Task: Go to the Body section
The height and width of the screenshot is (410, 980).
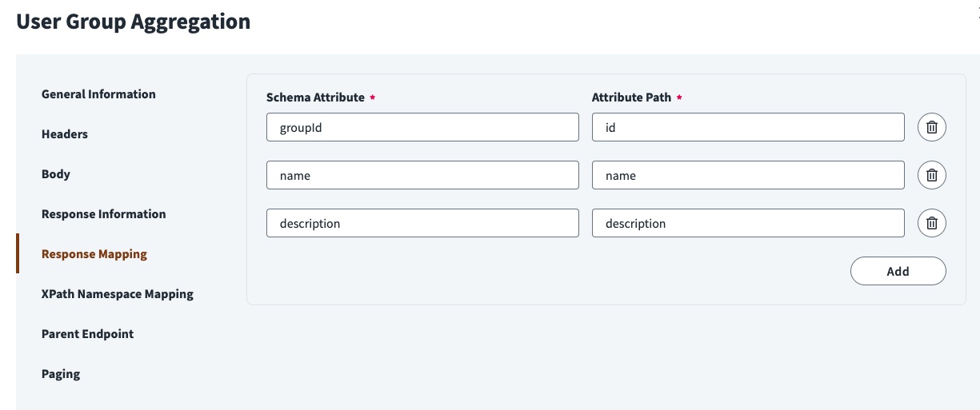Action: pyautogui.click(x=56, y=174)
